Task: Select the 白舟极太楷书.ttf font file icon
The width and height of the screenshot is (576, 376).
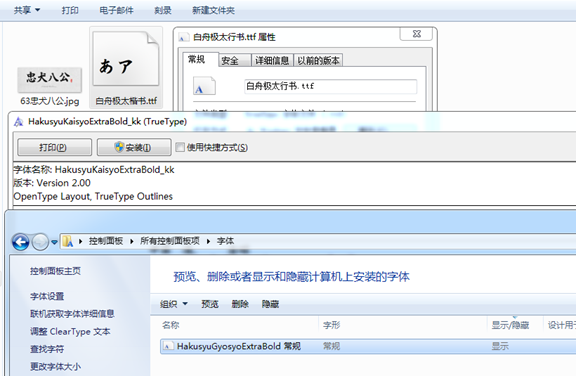Action: tap(126, 59)
